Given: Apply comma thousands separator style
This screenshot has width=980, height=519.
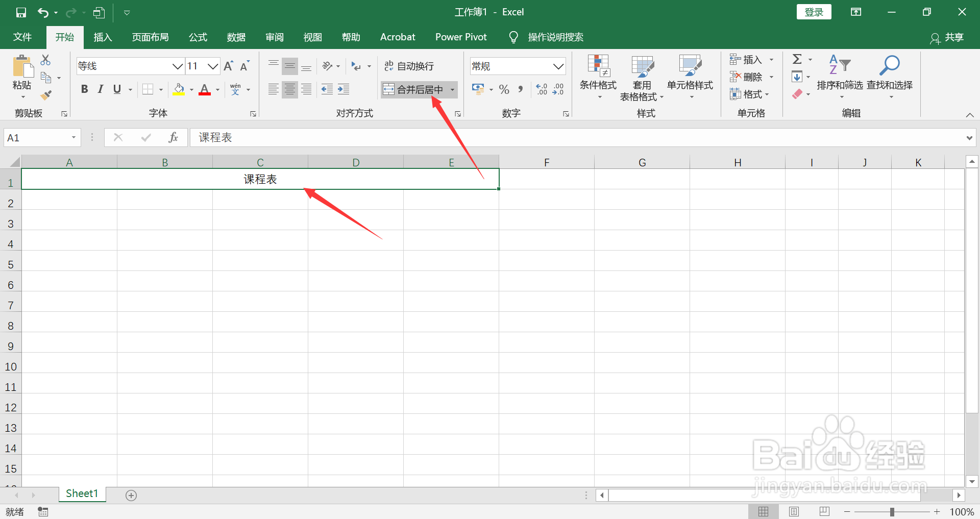Looking at the screenshot, I should pyautogui.click(x=520, y=89).
